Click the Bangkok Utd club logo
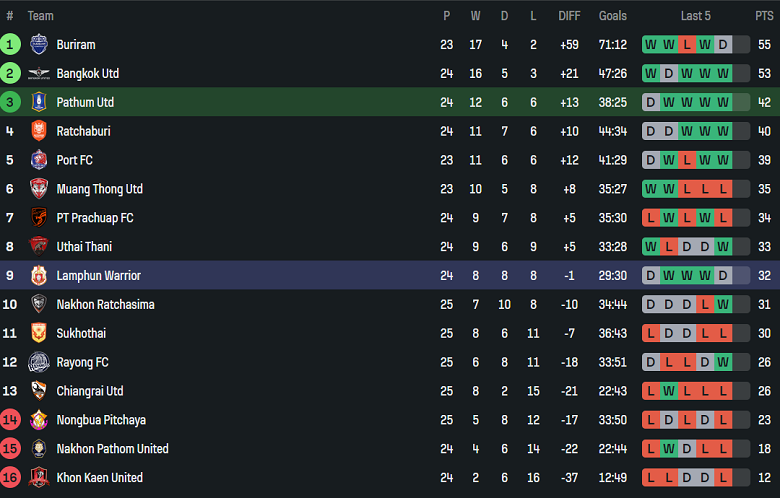Viewport: 780px width, 498px height. coord(39,73)
